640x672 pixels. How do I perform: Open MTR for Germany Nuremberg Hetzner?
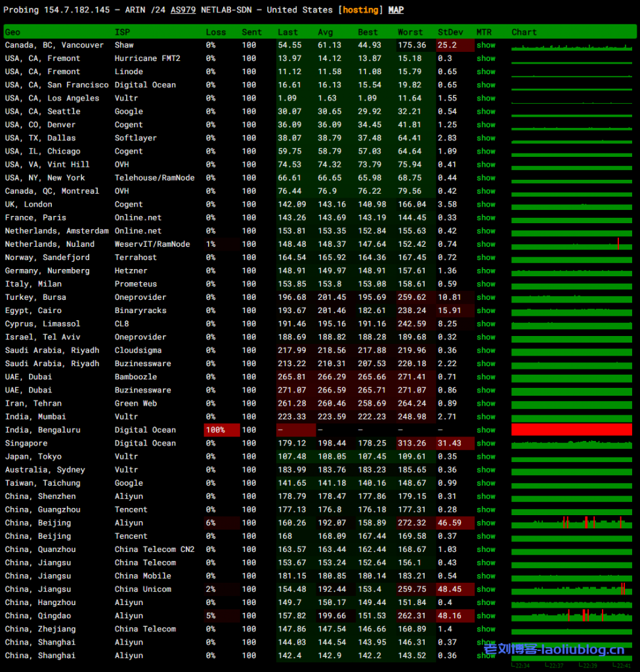[x=486, y=271]
